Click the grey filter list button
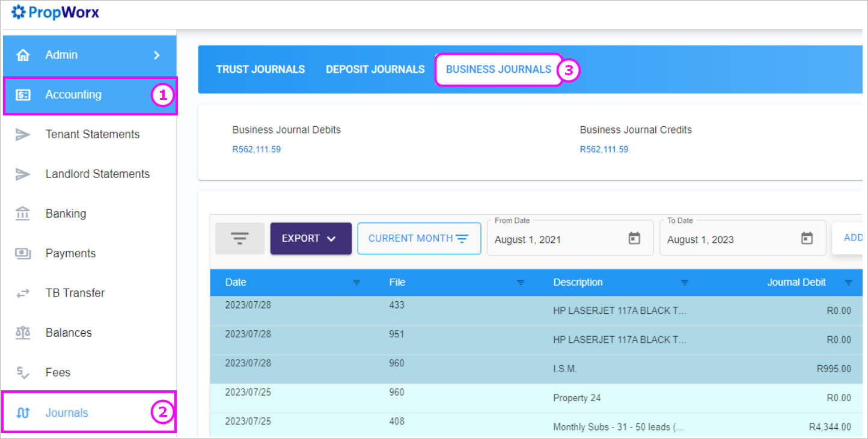Viewport: 868px width, 439px height. [240, 239]
